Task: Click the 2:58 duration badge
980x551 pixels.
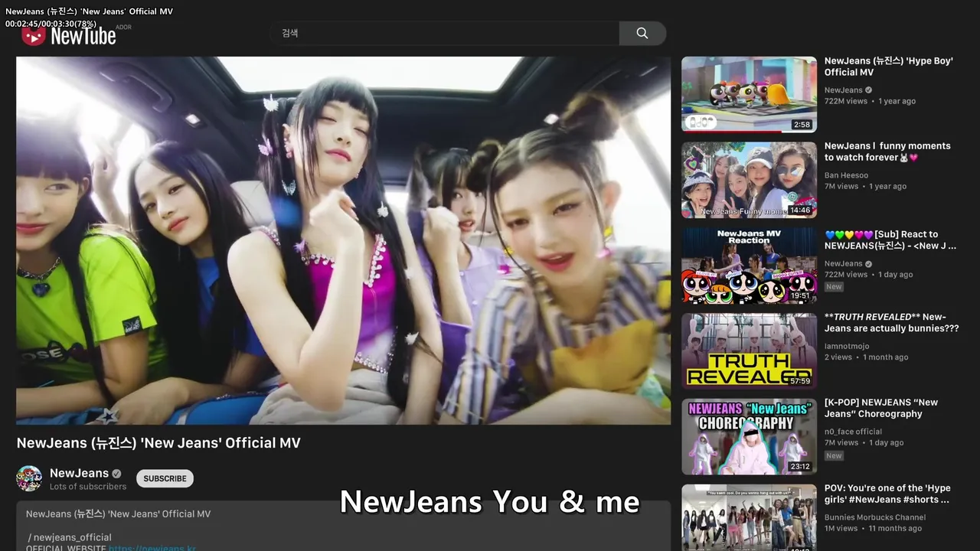Action: (x=802, y=124)
